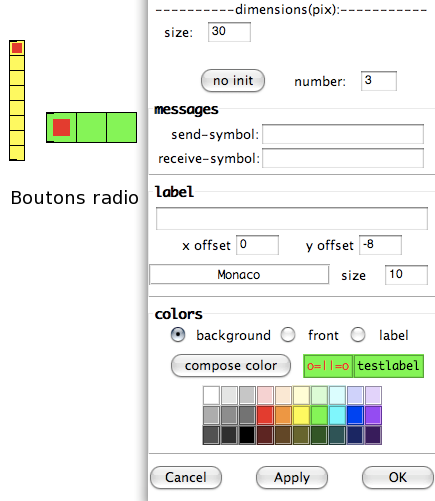This screenshot has width=435, height=501.
Task: Click the dimensions size field
Action: point(229,32)
